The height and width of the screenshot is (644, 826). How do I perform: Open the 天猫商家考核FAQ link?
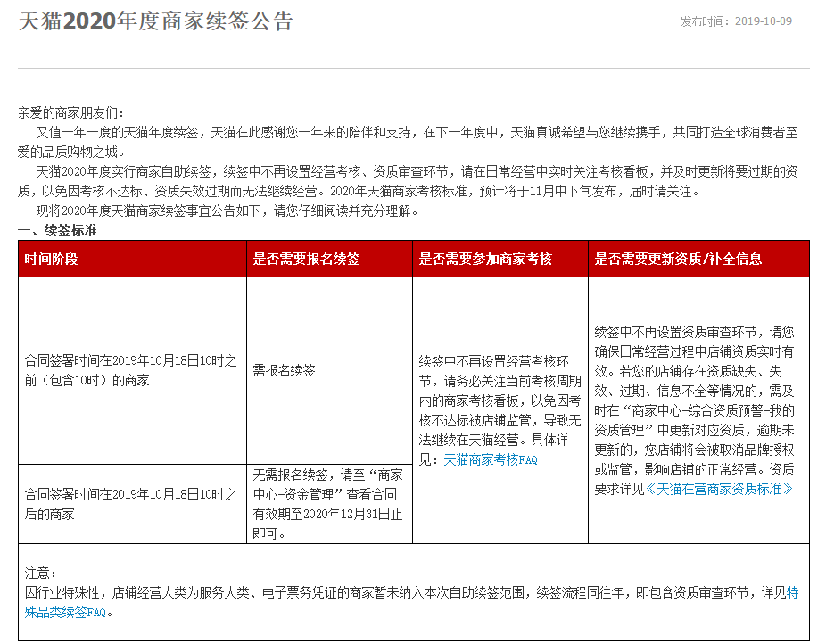click(x=491, y=459)
